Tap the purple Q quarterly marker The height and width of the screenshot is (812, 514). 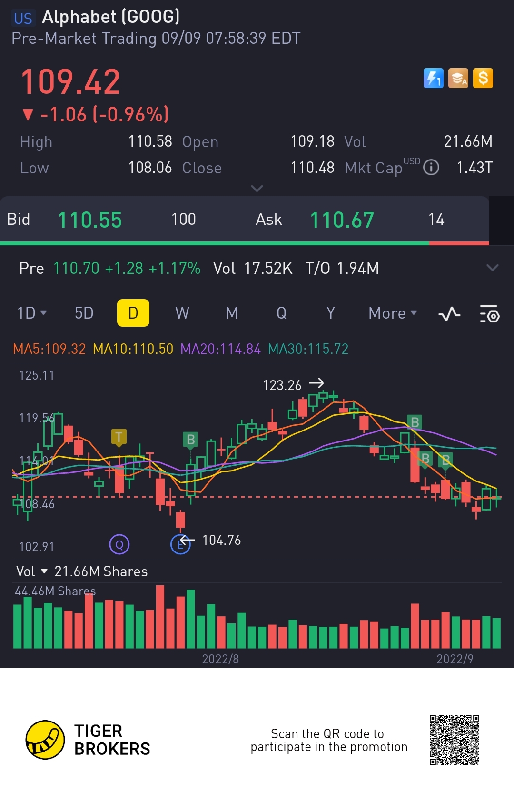click(119, 544)
